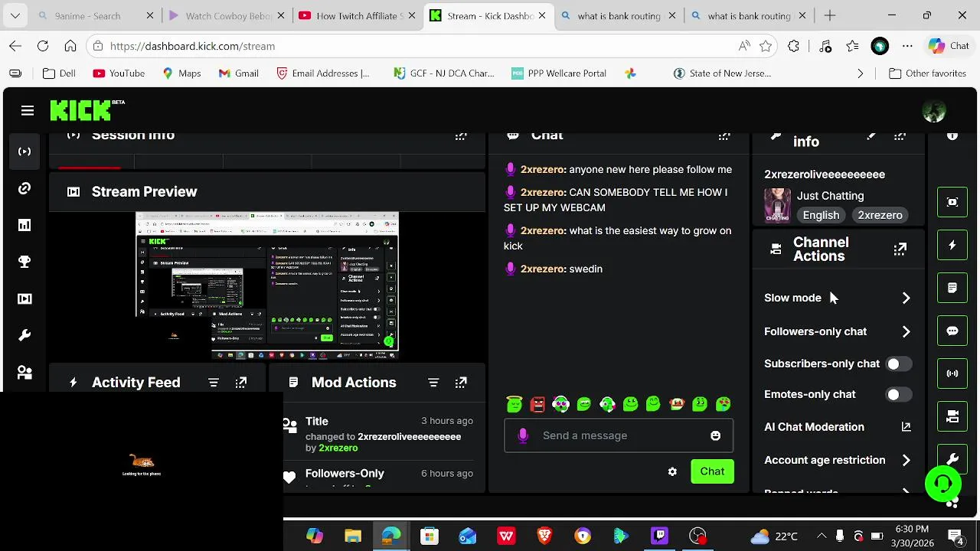The height and width of the screenshot is (551, 980).
Task: Click the browser address bar URL
Action: (192, 46)
